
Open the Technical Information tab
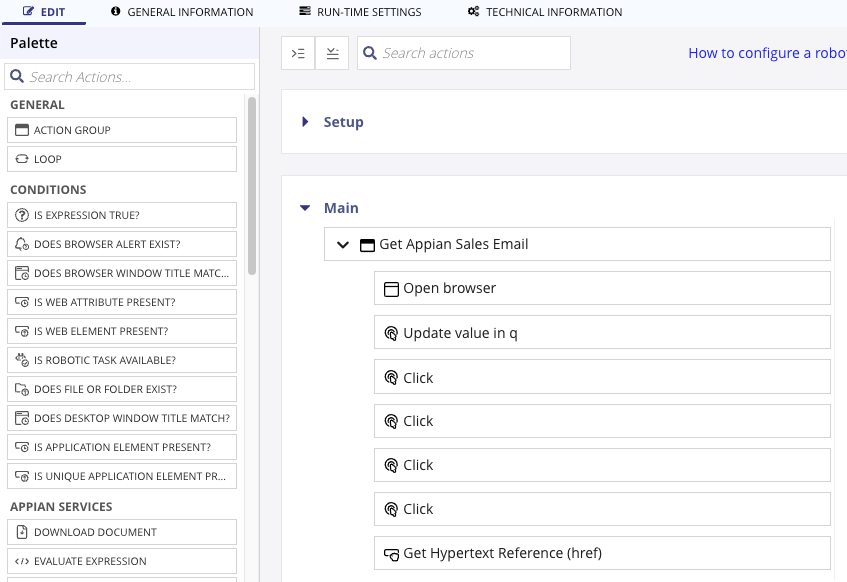point(544,12)
